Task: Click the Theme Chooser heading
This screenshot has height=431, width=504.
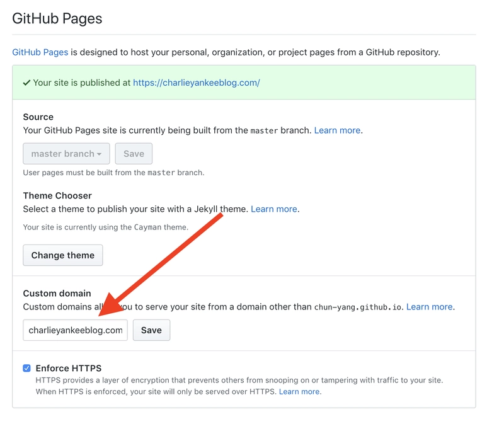Action: click(57, 195)
